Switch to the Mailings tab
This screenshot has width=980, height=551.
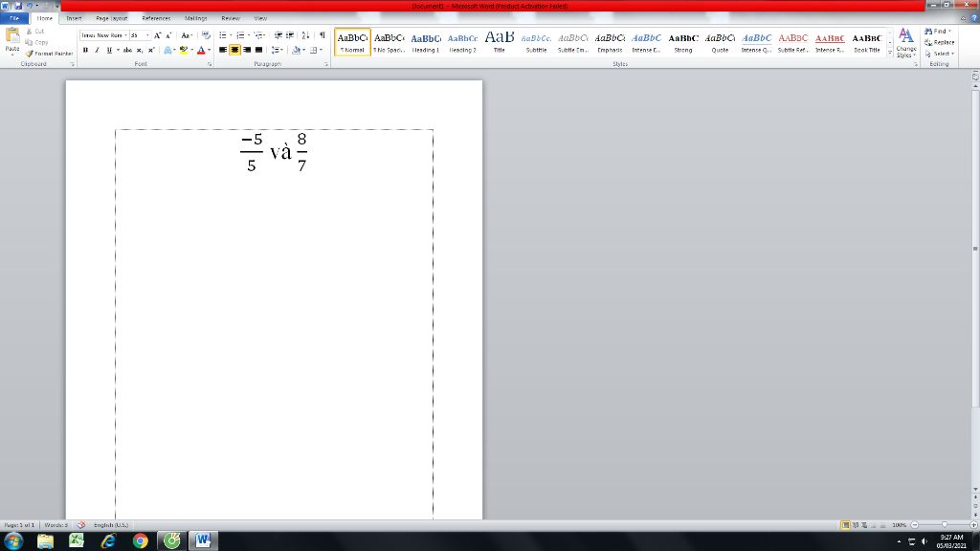195,18
